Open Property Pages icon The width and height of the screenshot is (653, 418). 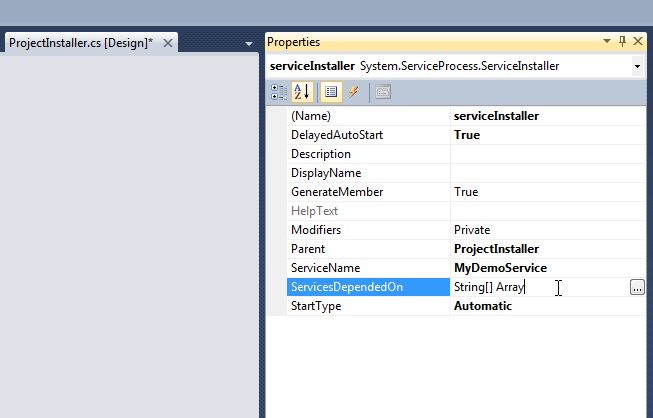383,92
